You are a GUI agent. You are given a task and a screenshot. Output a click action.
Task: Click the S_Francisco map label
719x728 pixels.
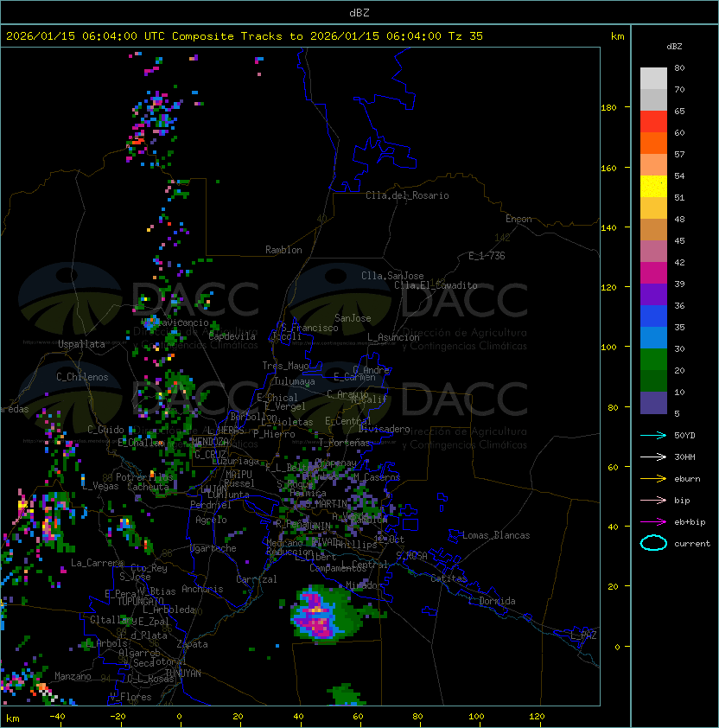click(310, 329)
